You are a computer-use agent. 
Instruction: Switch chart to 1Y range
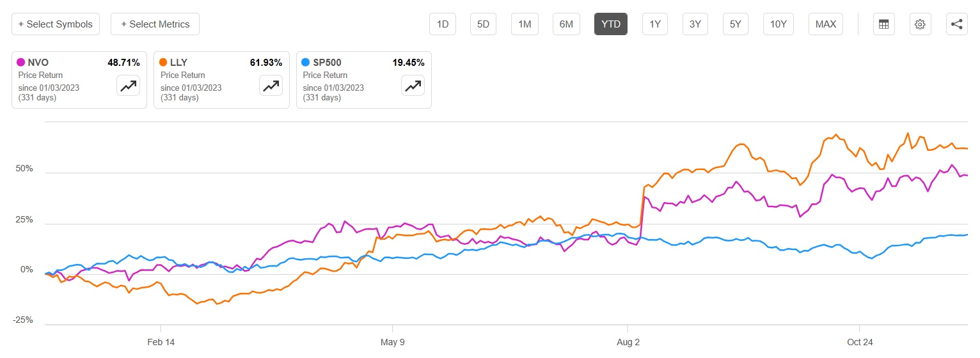click(655, 24)
